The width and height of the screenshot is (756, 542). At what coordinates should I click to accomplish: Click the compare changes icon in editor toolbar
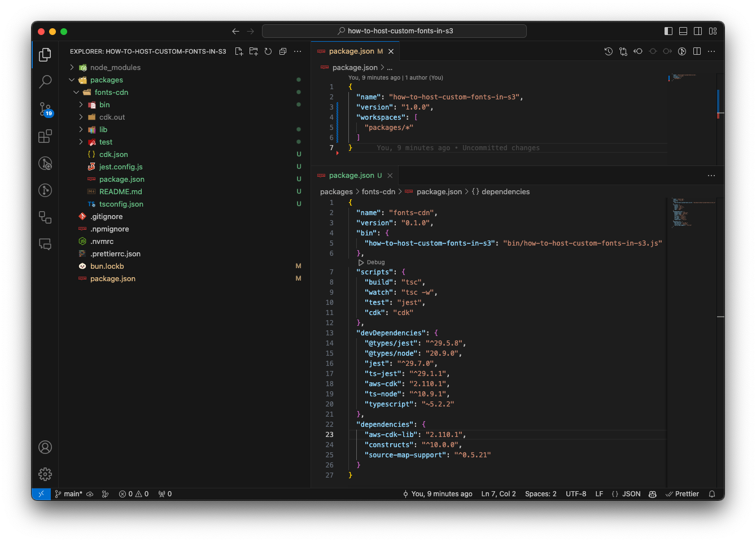(623, 51)
